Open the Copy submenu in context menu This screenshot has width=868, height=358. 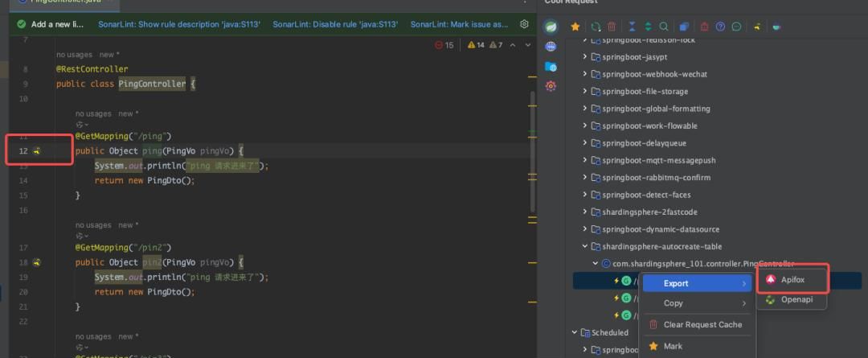point(696,303)
